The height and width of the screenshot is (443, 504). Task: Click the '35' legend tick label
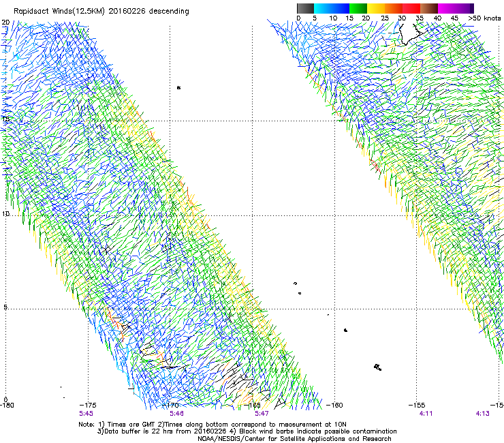coord(420,18)
